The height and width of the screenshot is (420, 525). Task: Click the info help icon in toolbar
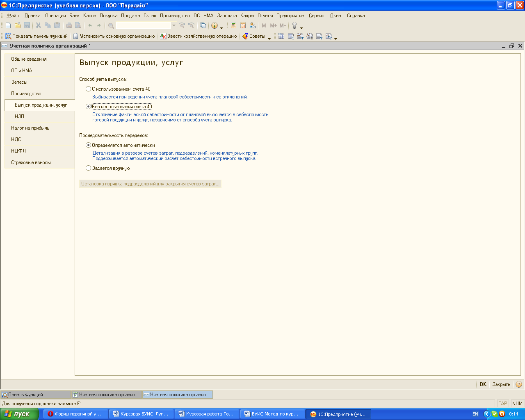215,25
